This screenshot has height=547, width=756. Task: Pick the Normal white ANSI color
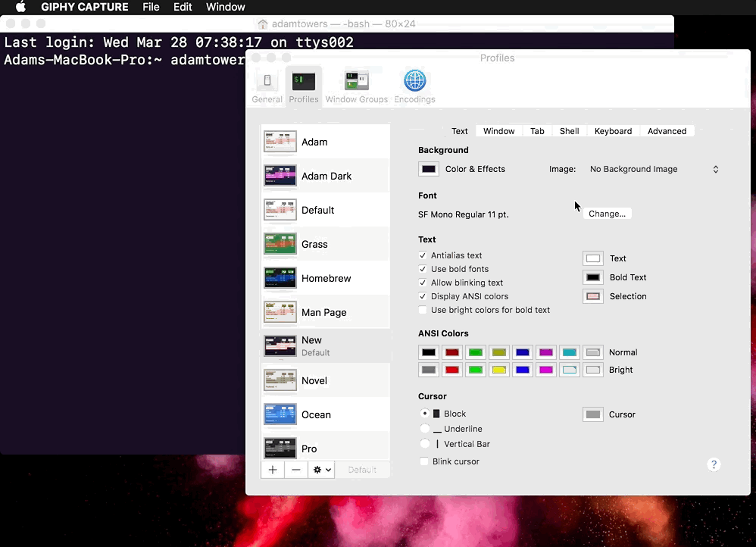593,352
